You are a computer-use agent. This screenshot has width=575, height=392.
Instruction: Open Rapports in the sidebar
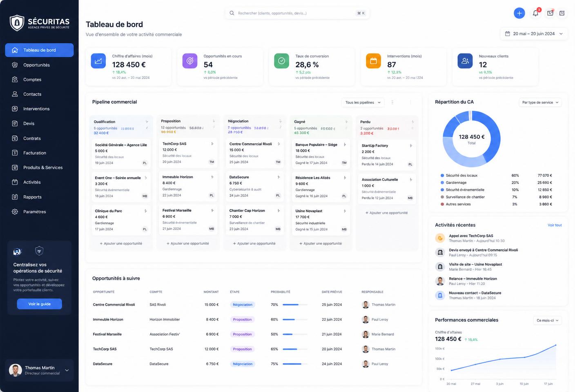click(x=39, y=197)
